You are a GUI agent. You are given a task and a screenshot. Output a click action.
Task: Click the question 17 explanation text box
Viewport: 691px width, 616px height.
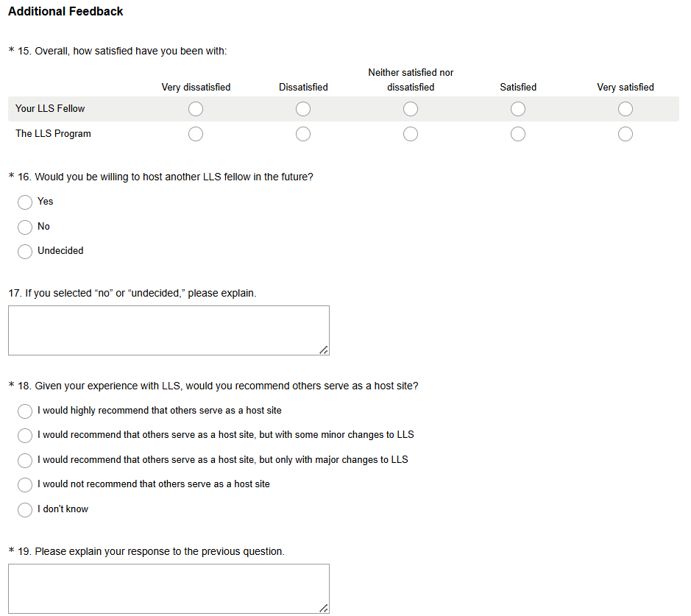[x=169, y=330]
